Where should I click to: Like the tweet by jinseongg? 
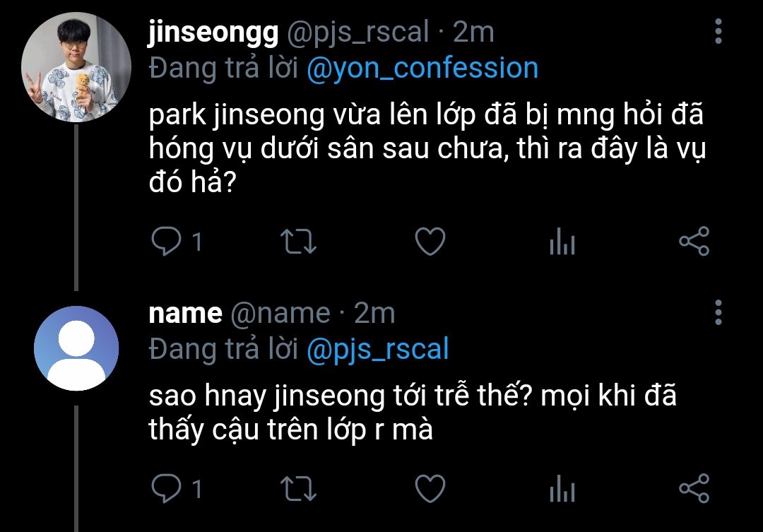[429, 242]
